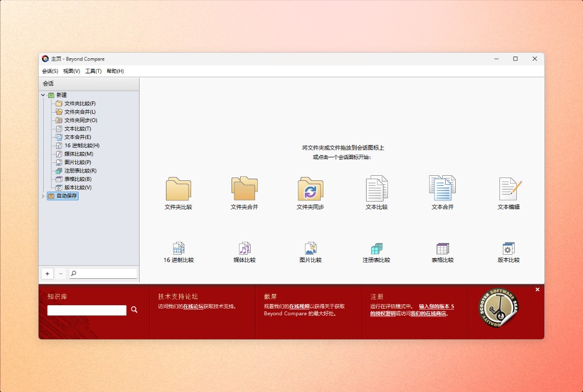Select the 自动保存 folder in the tree
The image size is (583, 392).
(62, 196)
